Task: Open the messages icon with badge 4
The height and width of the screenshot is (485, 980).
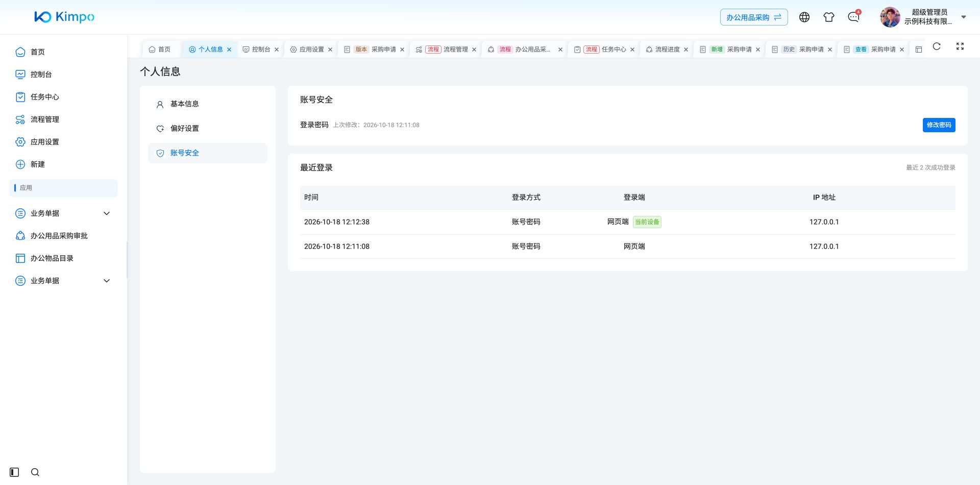Action: pyautogui.click(x=853, y=17)
